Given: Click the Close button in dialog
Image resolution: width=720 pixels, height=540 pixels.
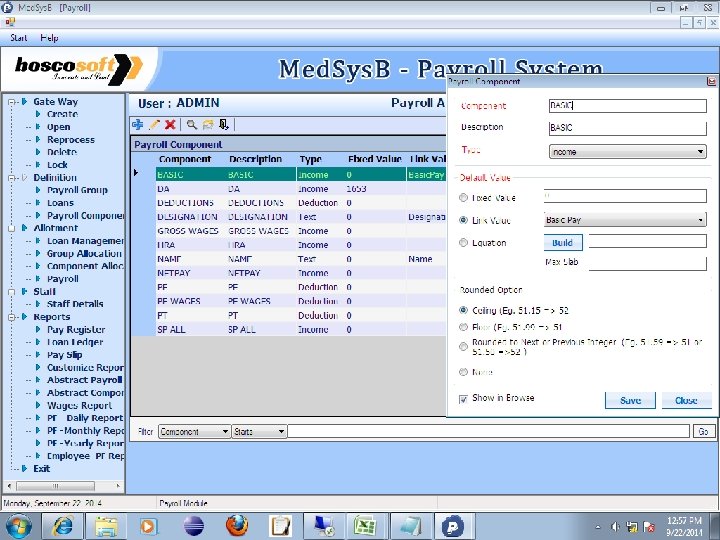Looking at the screenshot, I should point(686,400).
